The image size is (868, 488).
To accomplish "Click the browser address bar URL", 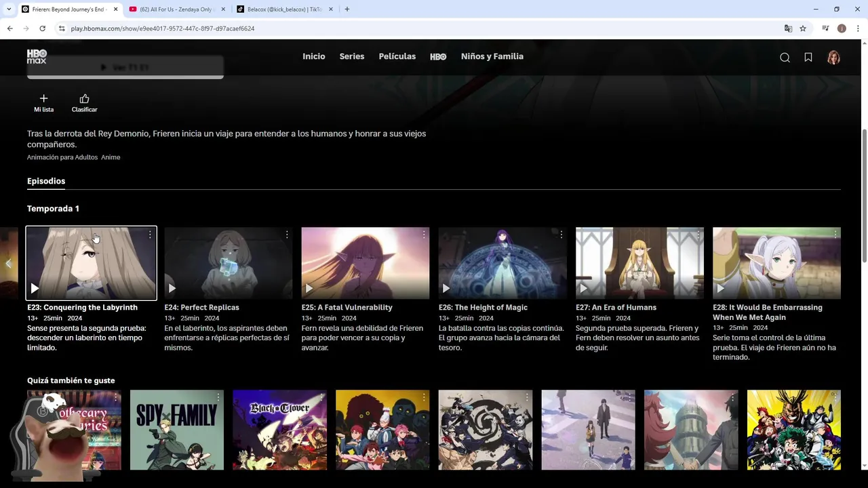I will click(x=163, y=28).
